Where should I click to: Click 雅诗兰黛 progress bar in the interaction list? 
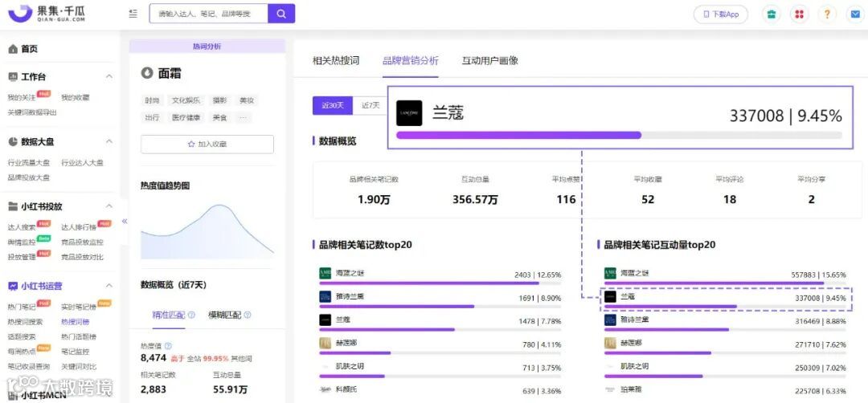click(x=725, y=329)
